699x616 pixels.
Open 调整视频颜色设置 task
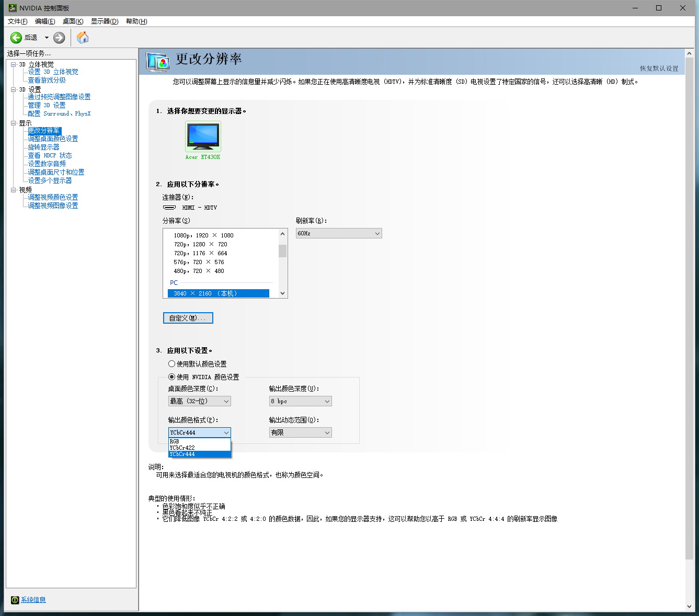[53, 197]
